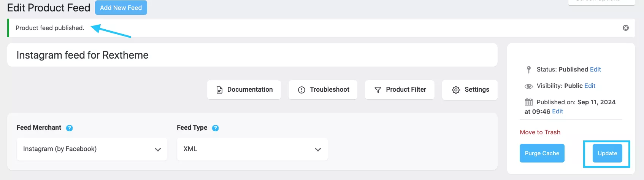Click the Purge Cache button
The image size is (644, 180).
tap(542, 153)
